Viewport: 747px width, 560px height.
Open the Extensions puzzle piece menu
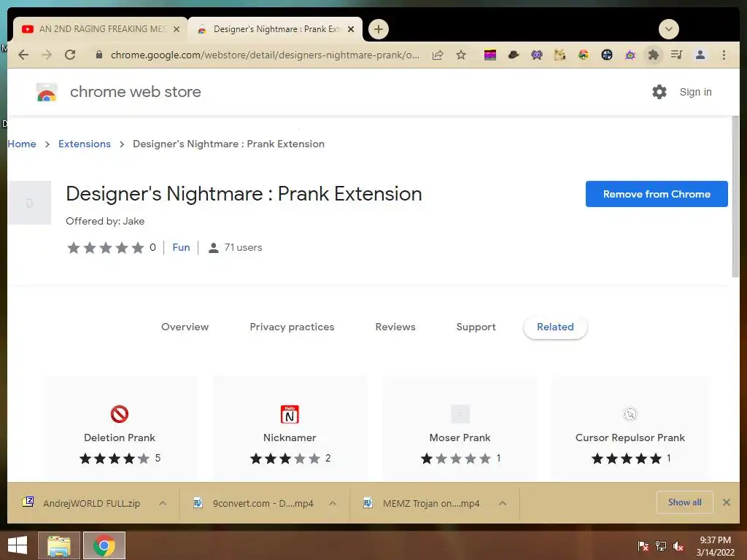coord(653,55)
